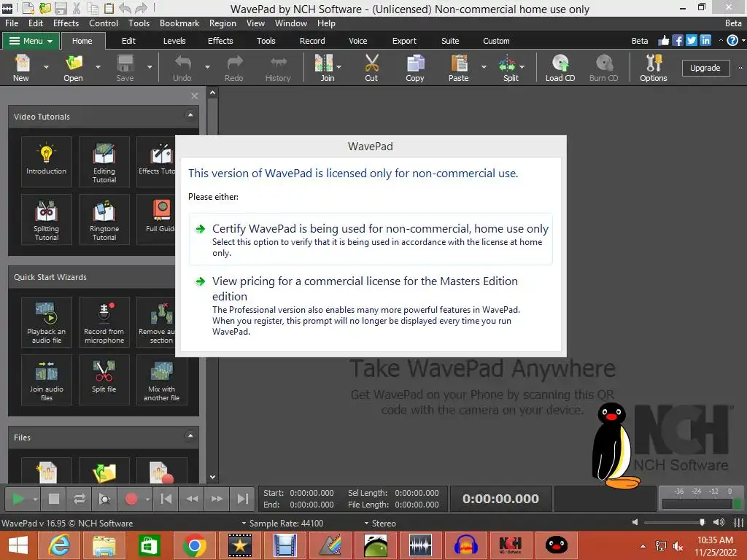Open the Region menu

click(x=222, y=23)
